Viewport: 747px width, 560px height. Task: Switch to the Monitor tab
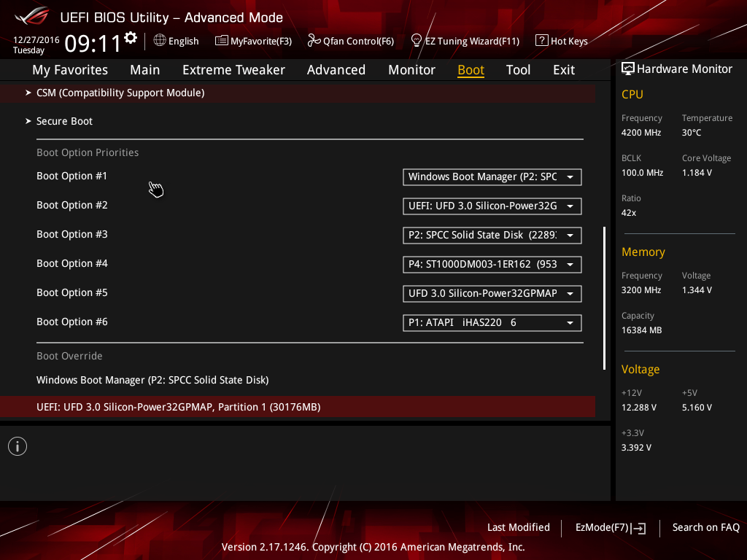point(411,70)
